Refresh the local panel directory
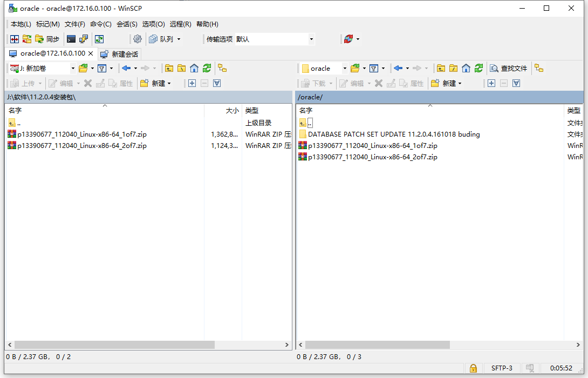This screenshot has height=378, width=588. point(207,69)
